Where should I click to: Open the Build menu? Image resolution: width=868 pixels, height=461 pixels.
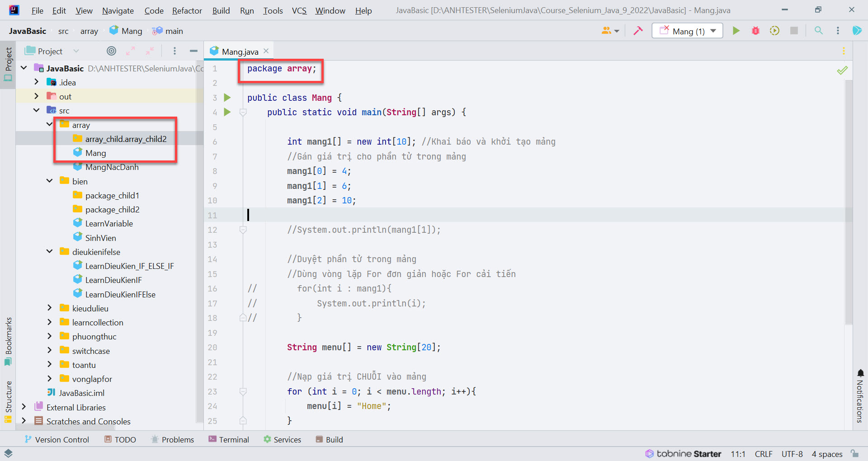(x=221, y=10)
